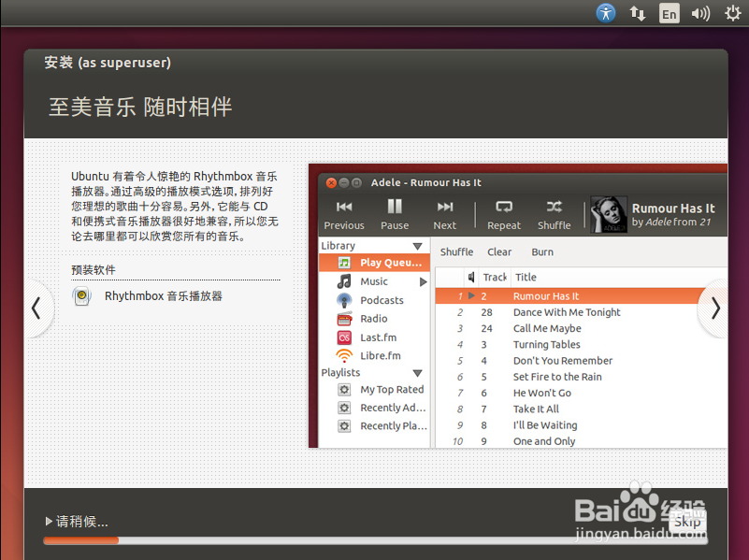Click the Burn playlist button
The height and width of the screenshot is (560, 749).
pyautogui.click(x=541, y=251)
